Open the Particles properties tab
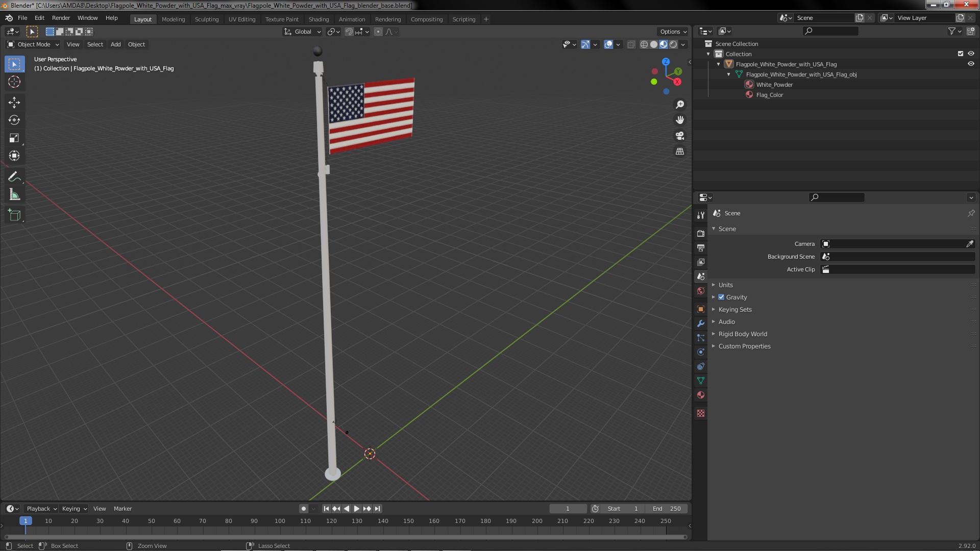The height and width of the screenshot is (551, 980). 701,338
